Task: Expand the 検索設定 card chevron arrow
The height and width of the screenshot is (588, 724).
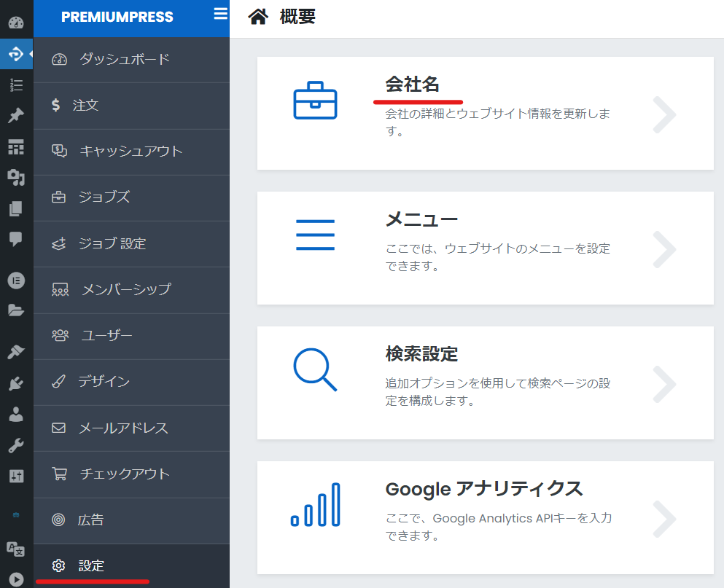Action: pyautogui.click(x=665, y=384)
